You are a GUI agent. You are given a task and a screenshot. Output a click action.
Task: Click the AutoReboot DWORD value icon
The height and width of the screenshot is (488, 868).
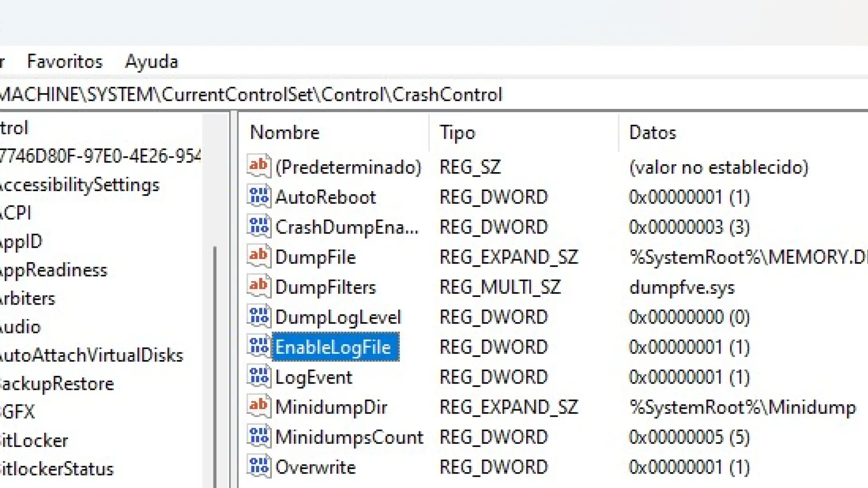coord(259,196)
